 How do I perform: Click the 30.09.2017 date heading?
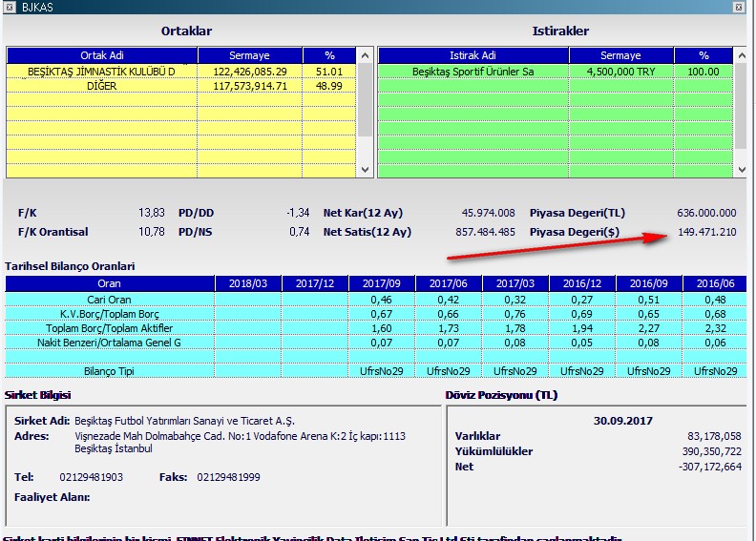pyautogui.click(x=623, y=421)
